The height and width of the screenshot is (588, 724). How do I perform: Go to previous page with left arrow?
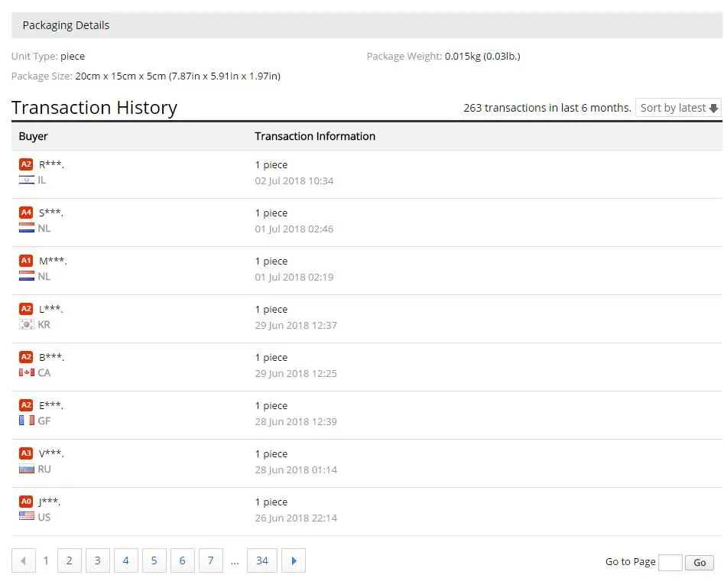(x=24, y=560)
